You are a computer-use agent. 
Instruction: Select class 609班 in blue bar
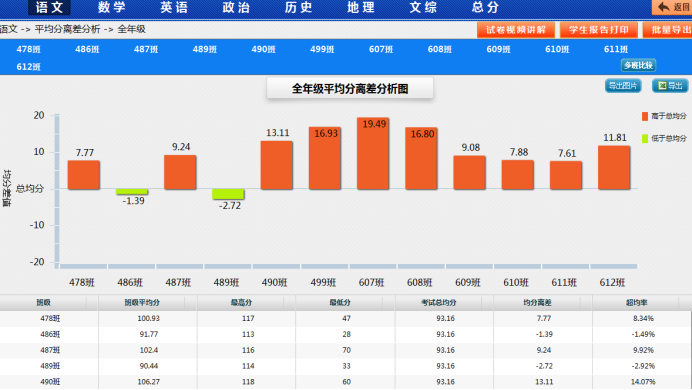click(498, 49)
